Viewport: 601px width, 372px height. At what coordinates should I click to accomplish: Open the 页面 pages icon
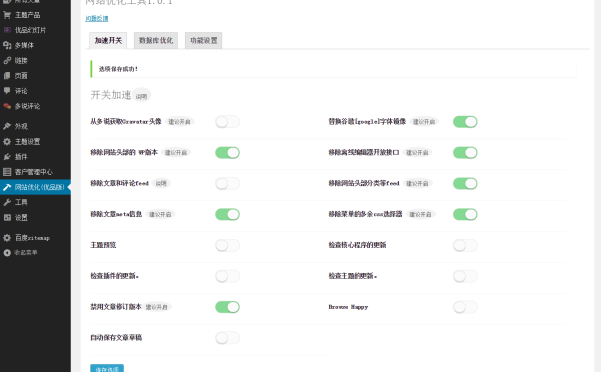[7, 75]
